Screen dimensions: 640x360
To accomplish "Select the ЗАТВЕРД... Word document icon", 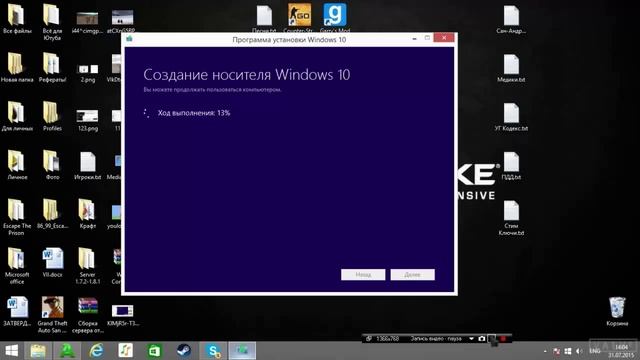I will point(16,311).
